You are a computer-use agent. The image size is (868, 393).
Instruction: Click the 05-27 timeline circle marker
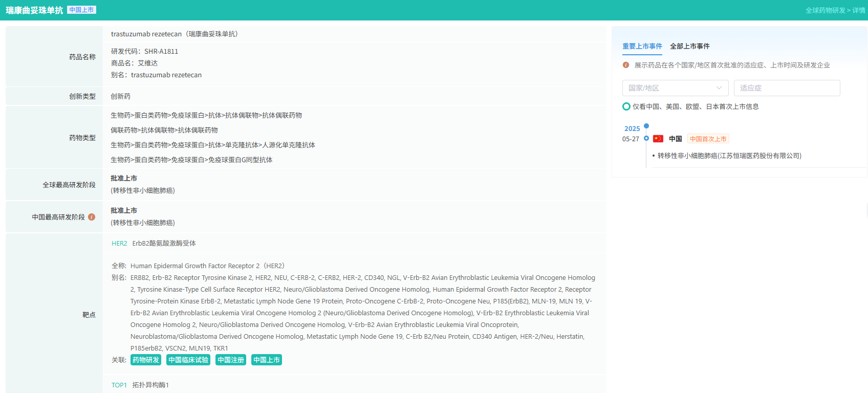646,139
